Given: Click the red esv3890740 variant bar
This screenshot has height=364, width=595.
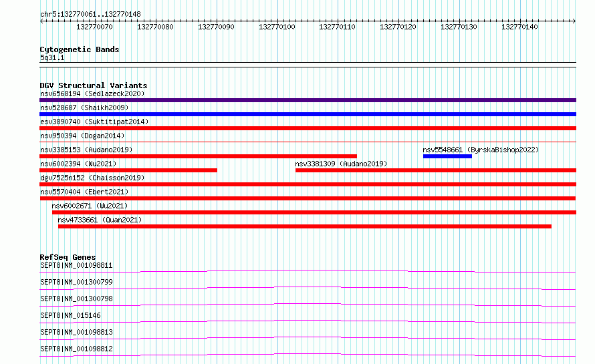Looking at the screenshot, I should 308,128.
